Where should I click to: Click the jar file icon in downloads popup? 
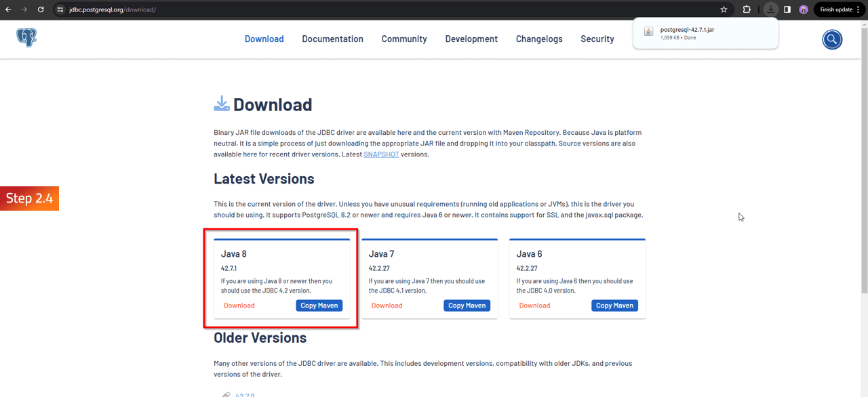[648, 33]
